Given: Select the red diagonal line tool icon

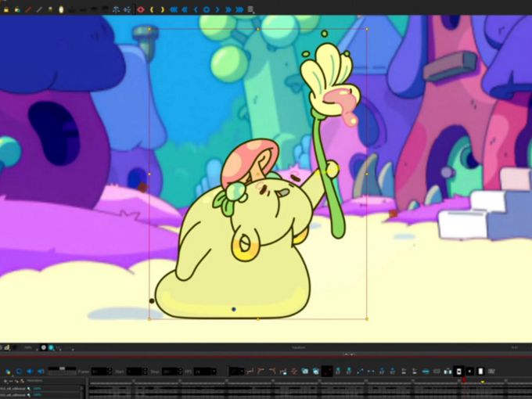Looking at the screenshot, I should pyautogui.click(x=28, y=10).
